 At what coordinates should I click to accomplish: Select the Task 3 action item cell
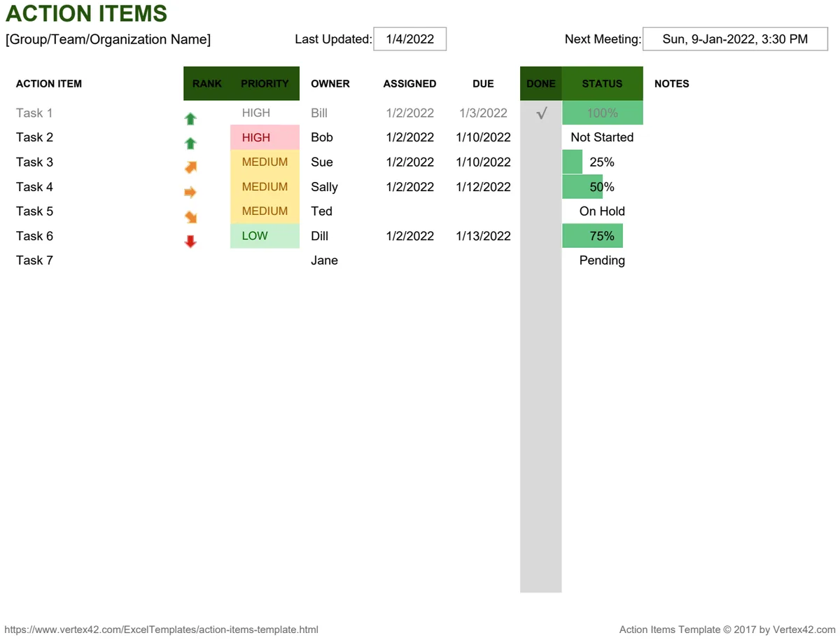pos(34,162)
